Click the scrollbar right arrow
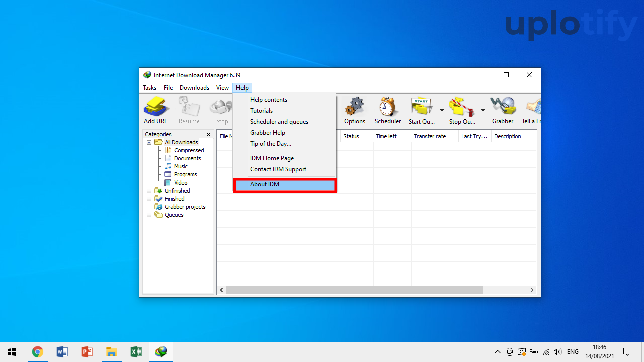 coord(532,290)
